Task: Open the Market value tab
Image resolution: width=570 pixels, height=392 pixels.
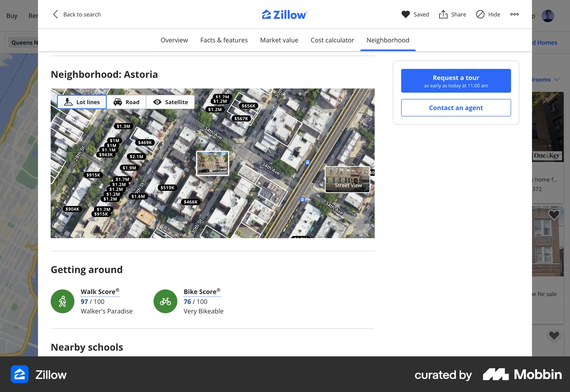Action: click(x=279, y=40)
